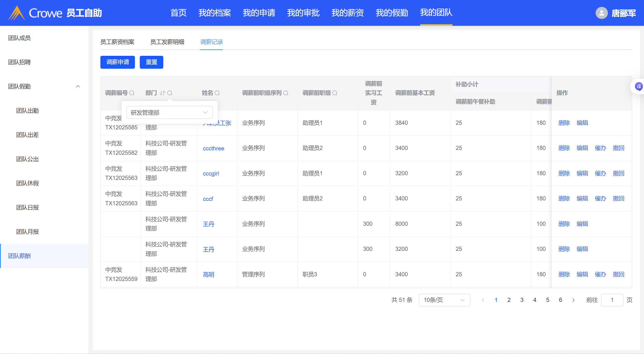Go to next page with right arrow

573,300
